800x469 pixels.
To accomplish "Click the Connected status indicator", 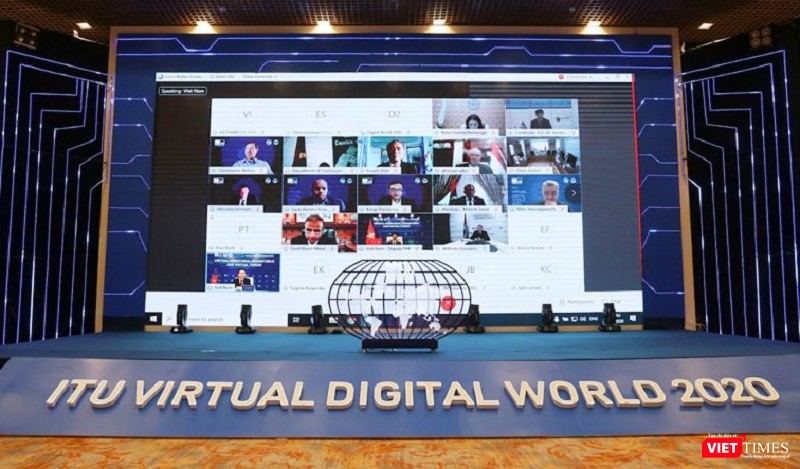I will click(578, 76).
